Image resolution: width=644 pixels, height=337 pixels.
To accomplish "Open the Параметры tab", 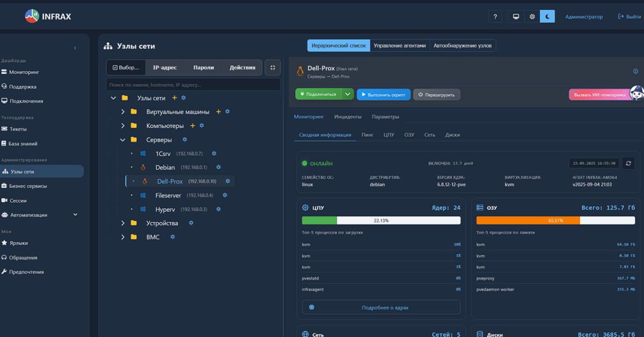I will point(385,116).
